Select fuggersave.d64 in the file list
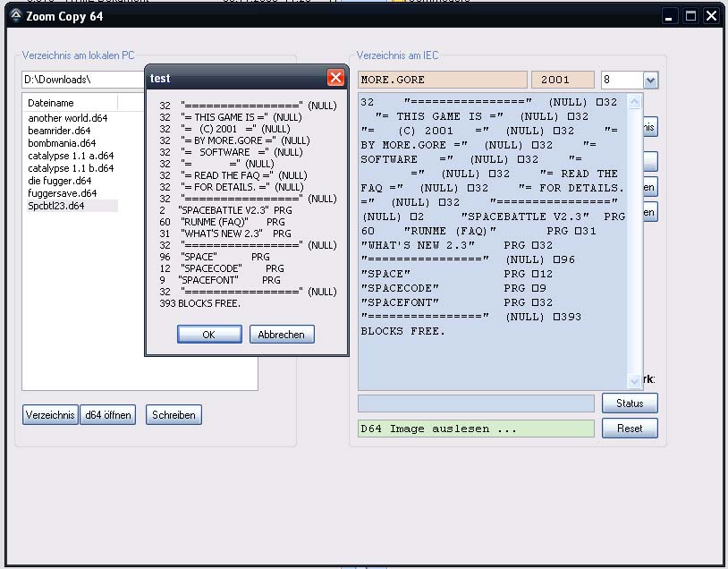728x569 pixels. (x=62, y=193)
